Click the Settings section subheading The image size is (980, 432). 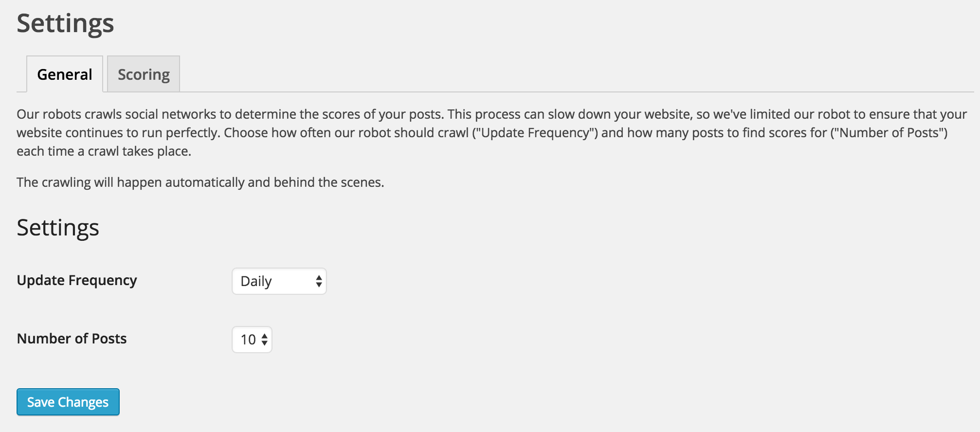[58, 228]
